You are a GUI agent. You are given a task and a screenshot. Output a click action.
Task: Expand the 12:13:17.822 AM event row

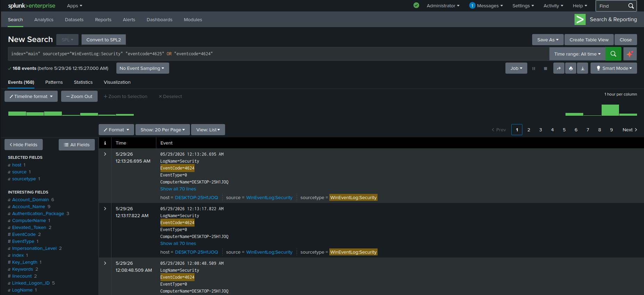pyautogui.click(x=105, y=208)
